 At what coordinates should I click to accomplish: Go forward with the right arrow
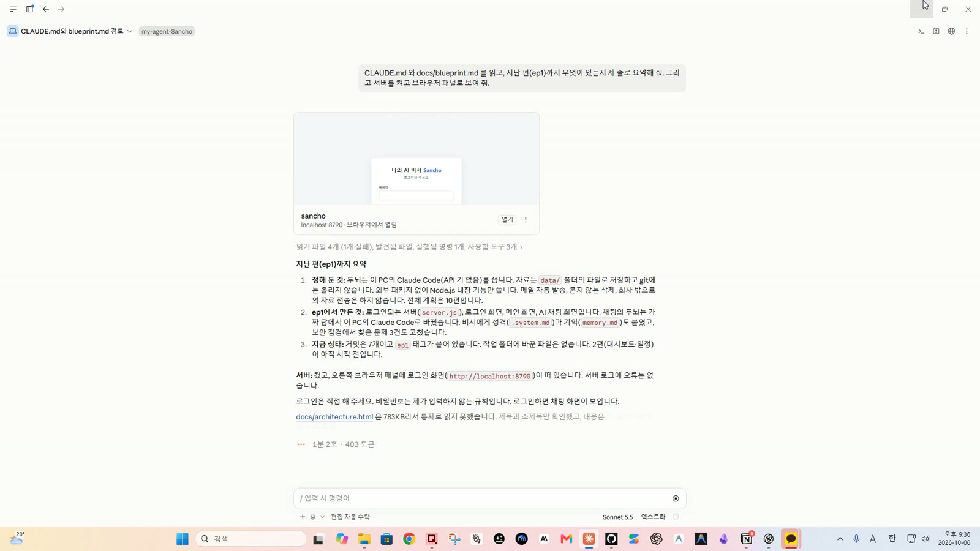pyautogui.click(x=61, y=9)
